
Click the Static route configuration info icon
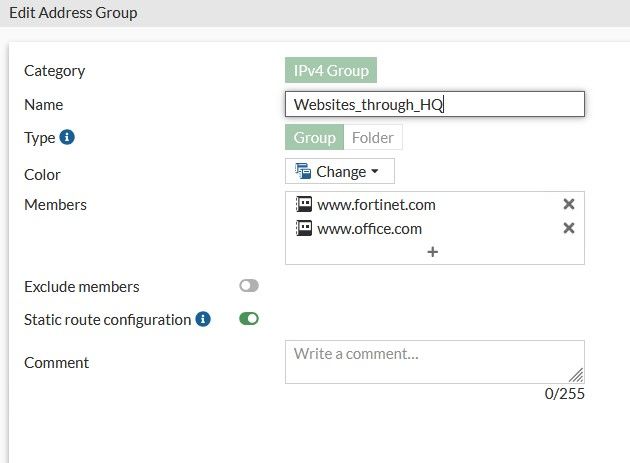click(203, 320)
